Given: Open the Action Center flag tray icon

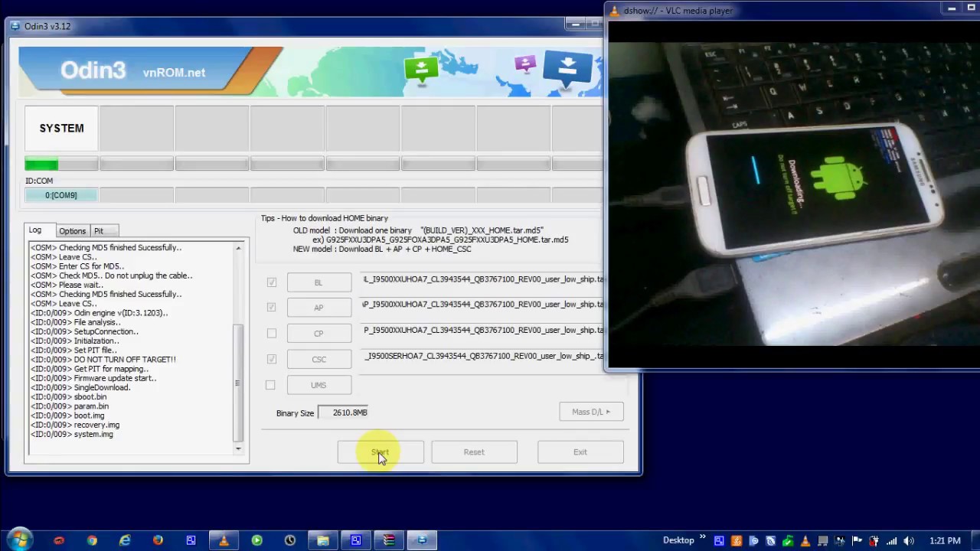Looking at the screenshot, I should (x=857, y=540).
